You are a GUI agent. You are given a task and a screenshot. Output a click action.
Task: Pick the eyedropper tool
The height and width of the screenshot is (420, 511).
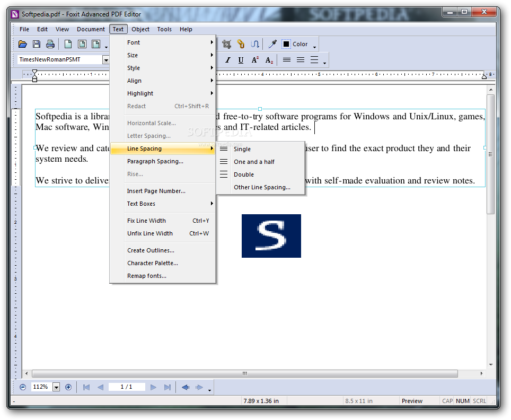[x=272, y=44]
